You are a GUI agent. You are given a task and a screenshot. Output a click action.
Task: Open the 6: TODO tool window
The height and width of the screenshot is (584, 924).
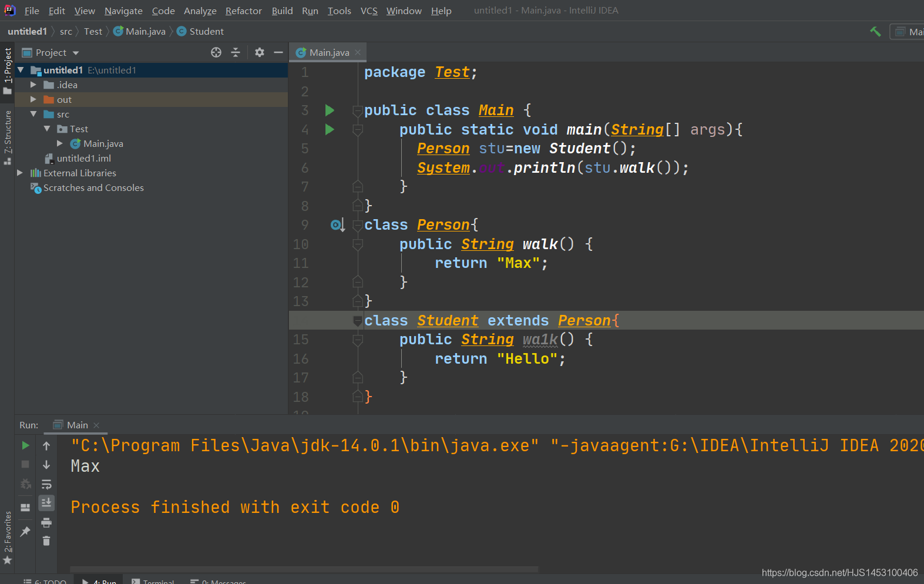(45, 580)
